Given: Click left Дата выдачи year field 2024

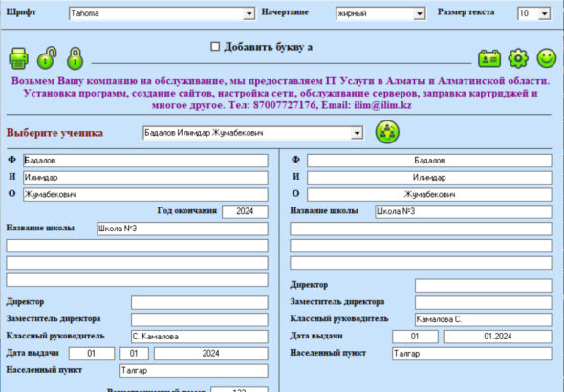Looking at the screenshot, I should pyautogui.click(x=211, y=354).
